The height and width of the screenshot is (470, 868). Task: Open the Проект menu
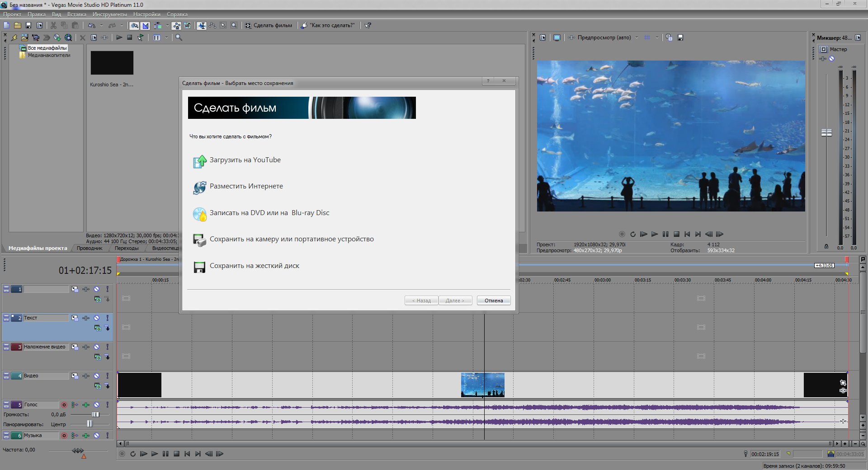click(12, 14)
